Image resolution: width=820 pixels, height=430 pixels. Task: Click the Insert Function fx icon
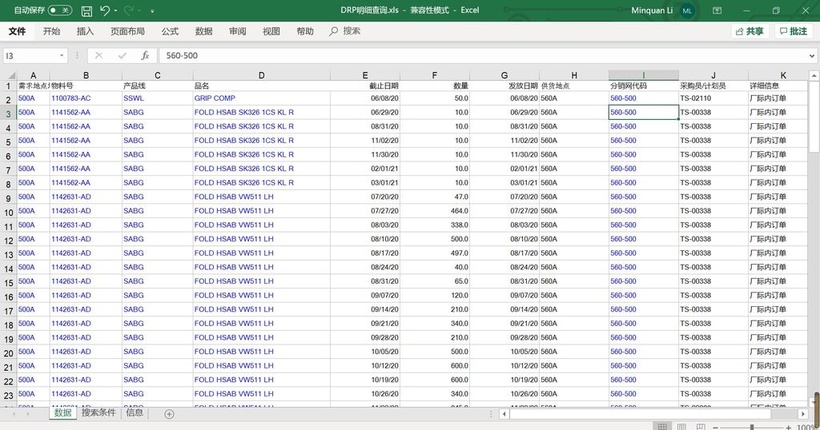pyautogui.click(x=145, y=56)
